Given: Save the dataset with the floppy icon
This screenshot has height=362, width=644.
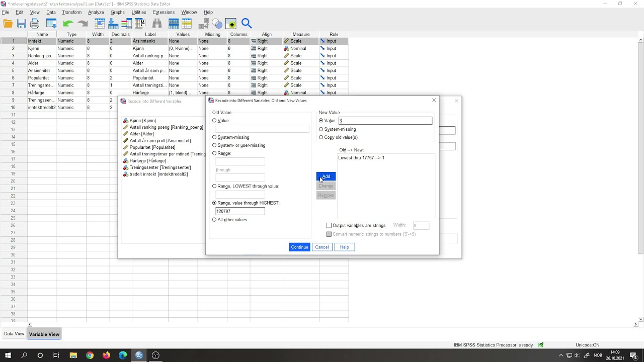Looking at the screenshot, I should 21,24.
